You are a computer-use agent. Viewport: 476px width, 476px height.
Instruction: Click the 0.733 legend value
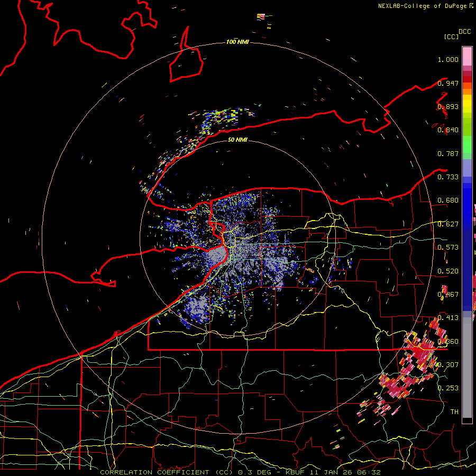448,177
